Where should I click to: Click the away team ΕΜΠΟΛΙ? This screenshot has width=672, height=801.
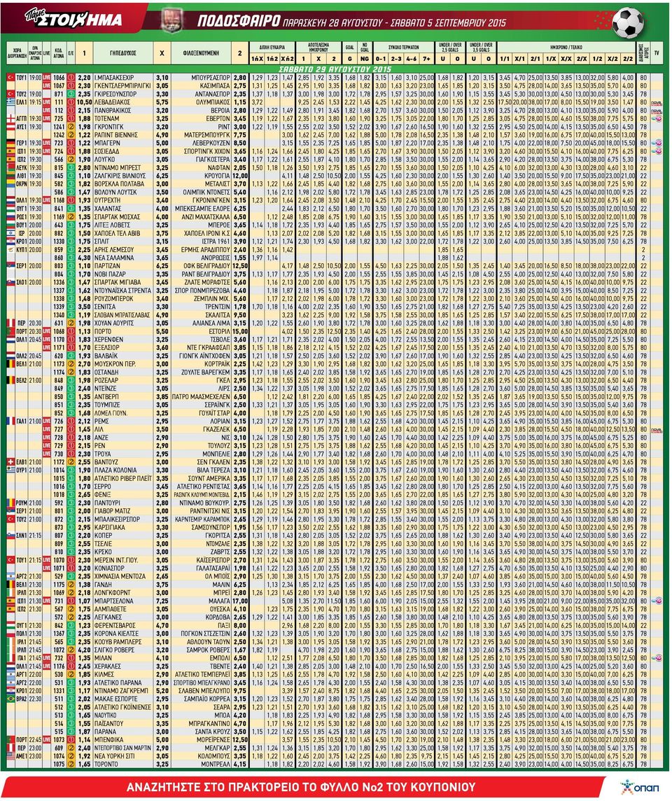tap(219, 658)
